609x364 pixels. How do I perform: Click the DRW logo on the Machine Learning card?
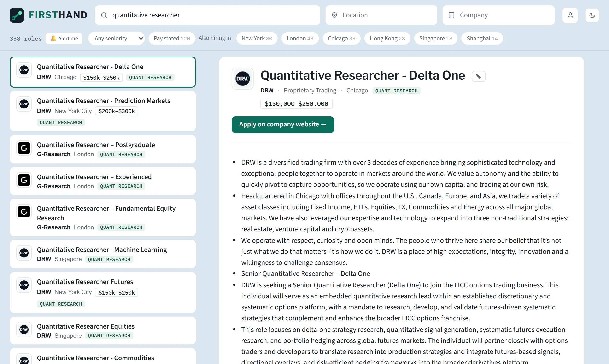24,253
